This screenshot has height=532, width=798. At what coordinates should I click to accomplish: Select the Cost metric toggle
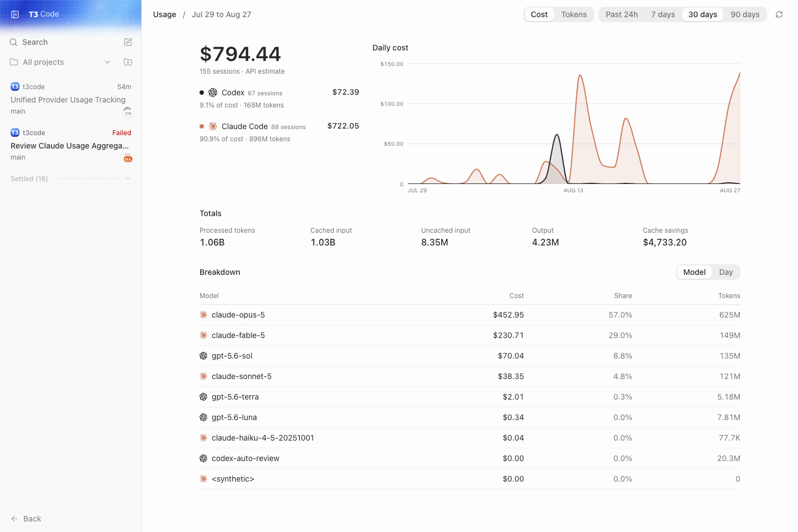[x=539, y=14]
